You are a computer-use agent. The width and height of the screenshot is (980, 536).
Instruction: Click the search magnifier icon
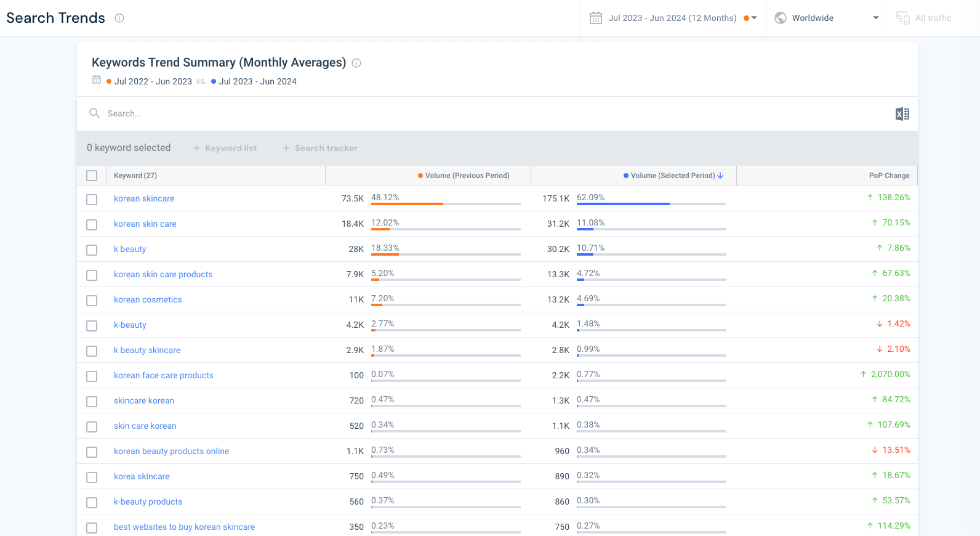[94, 113]
